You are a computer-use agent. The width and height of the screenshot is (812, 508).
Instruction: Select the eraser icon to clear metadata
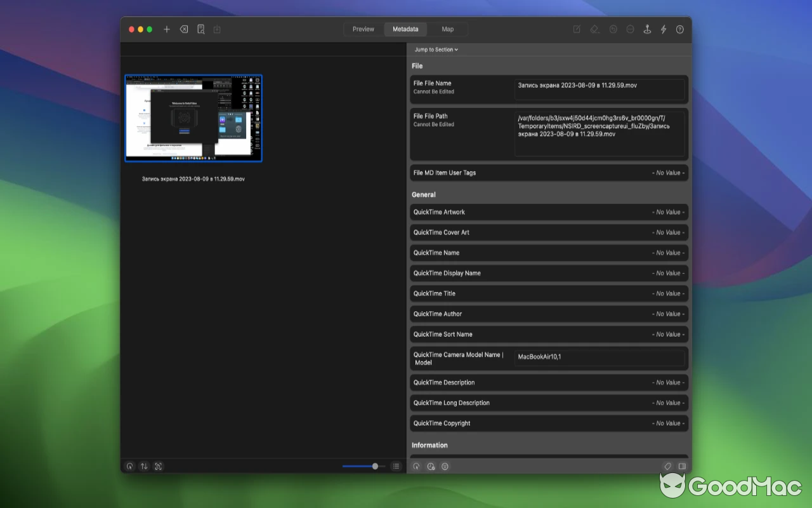594,29
